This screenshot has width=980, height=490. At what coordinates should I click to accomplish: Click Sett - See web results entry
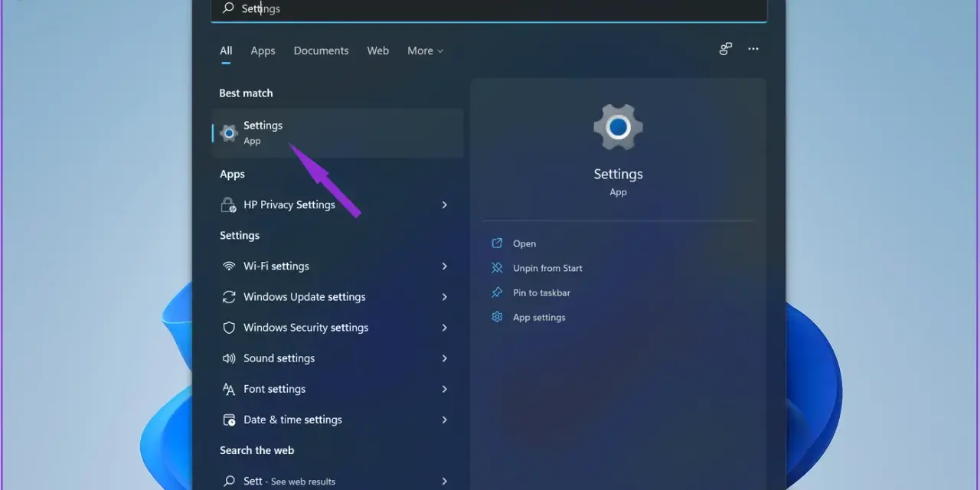coord(338,481)
